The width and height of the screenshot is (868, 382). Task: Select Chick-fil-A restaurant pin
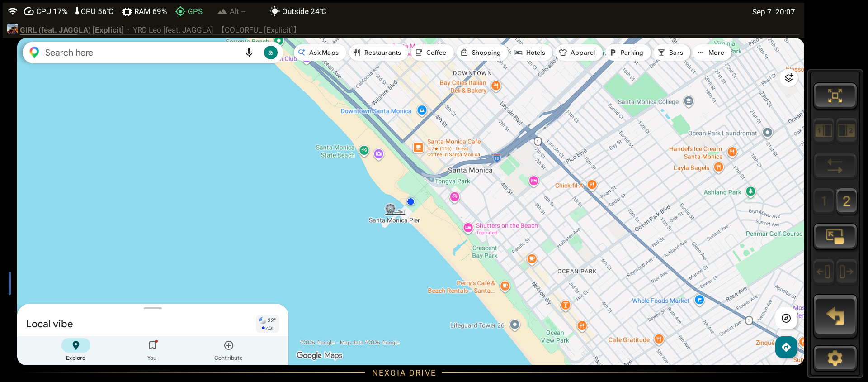(x=592, y=185)
